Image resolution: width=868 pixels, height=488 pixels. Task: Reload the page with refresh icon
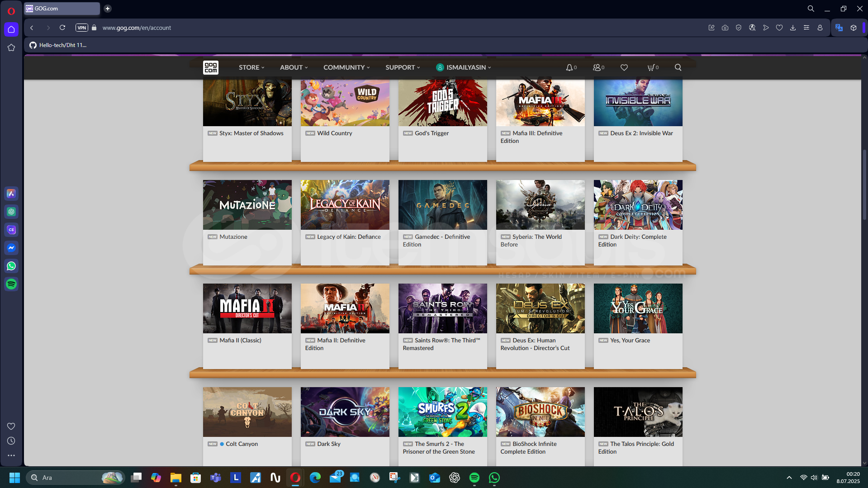62,28
